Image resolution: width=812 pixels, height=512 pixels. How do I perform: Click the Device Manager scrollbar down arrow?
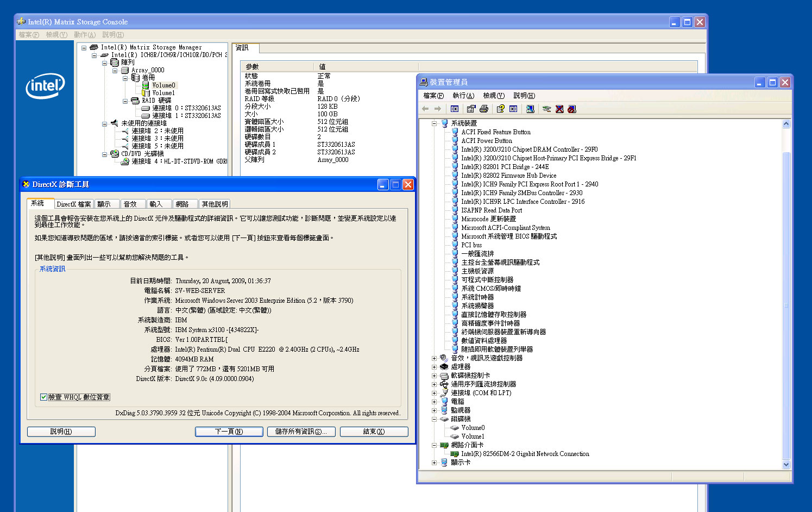pyautogui.click(x=786, y=465)
